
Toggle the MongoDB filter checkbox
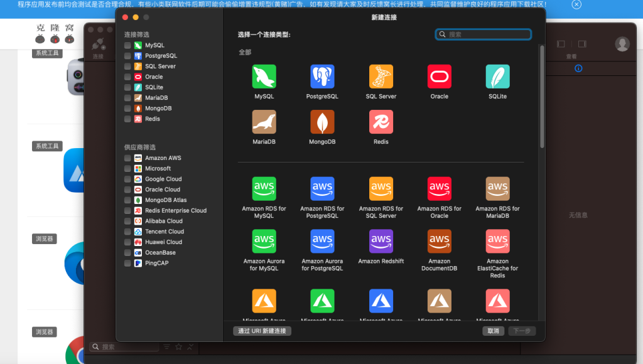pyautogui.click(x=127, y=108)
